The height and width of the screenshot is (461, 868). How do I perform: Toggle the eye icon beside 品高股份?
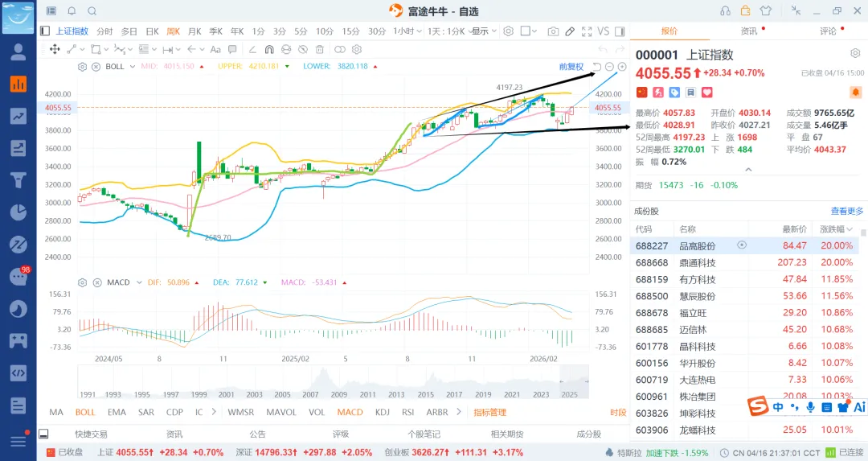[x=742, y=245]
